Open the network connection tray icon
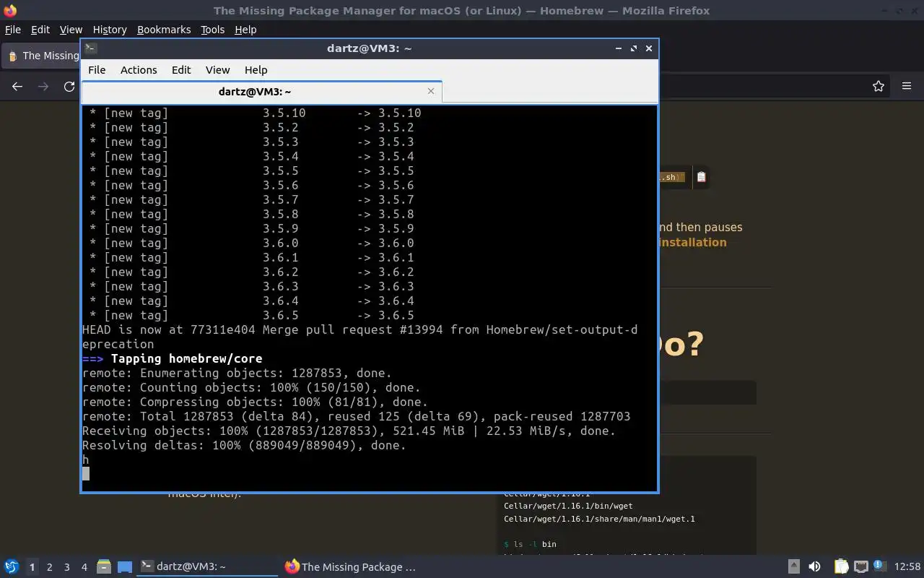The height and width of the screenshot is (578, 924). coord(860,567)
